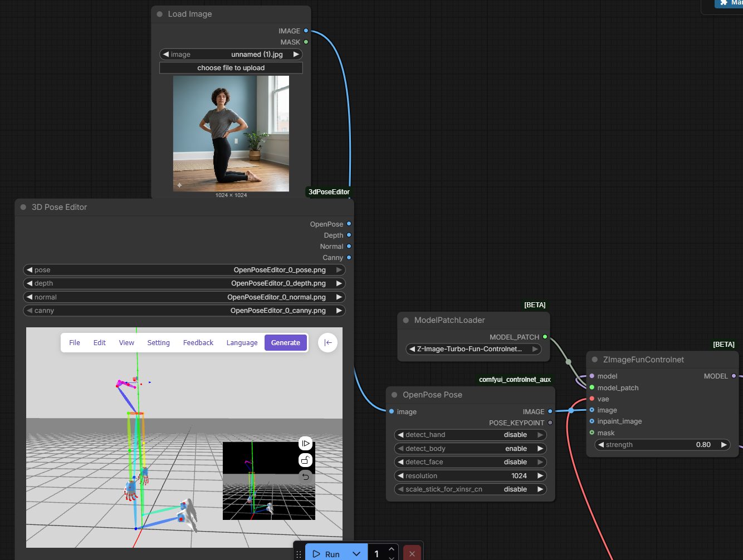The width and height of the screenshot is (743, 560).
Task: Toggle the detect_body option
Action: 470,449
